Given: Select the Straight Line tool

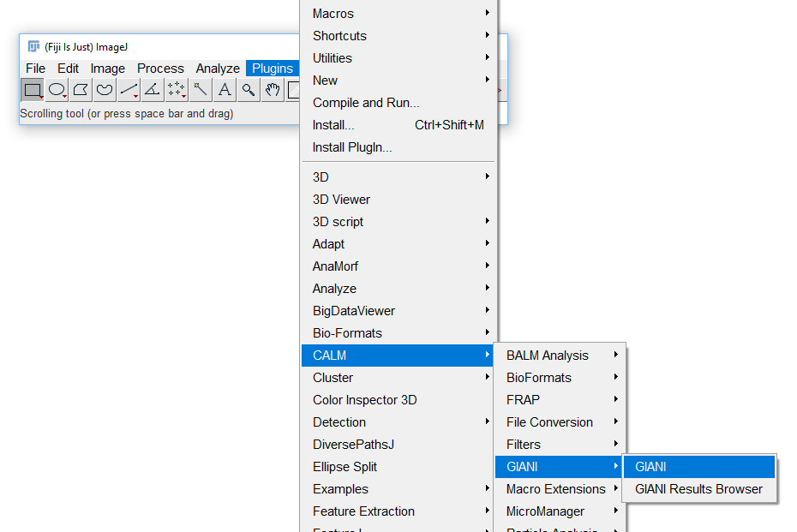Looking at the screenshot, I should 128,90.
